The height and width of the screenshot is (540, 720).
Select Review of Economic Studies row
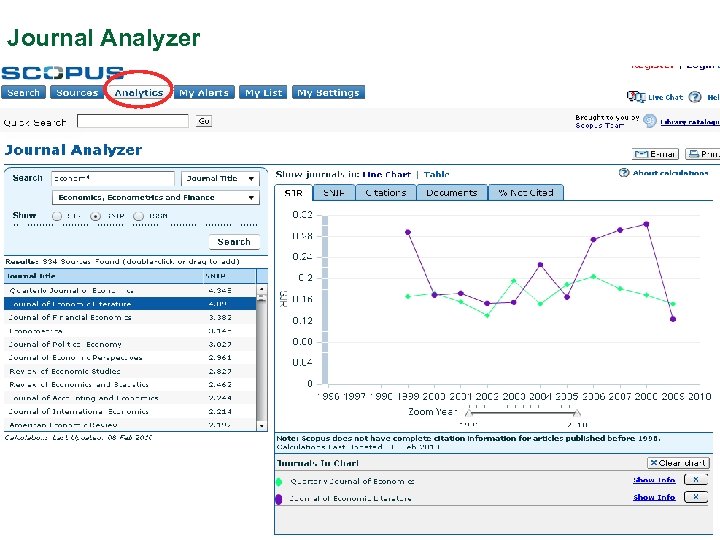[130, 371]
